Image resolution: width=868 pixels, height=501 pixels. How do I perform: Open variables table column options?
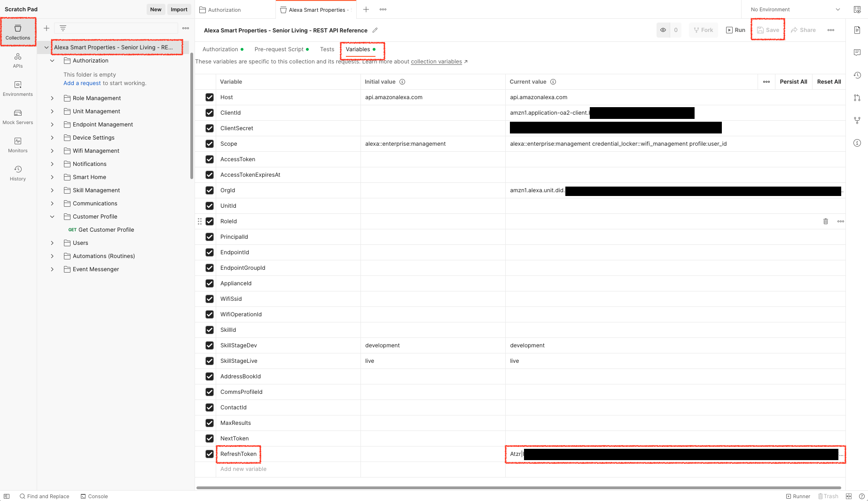pos(766,82)
